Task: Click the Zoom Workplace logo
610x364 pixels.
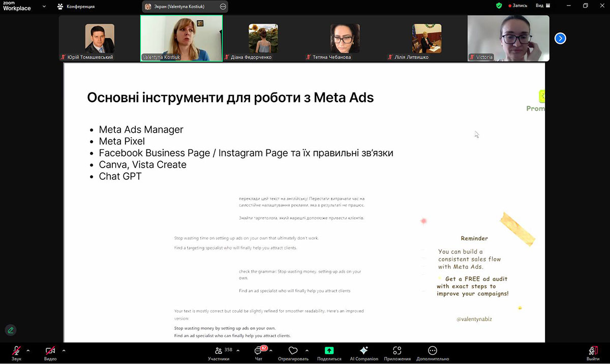Action: pyautogui.click(x=17, y=6)
